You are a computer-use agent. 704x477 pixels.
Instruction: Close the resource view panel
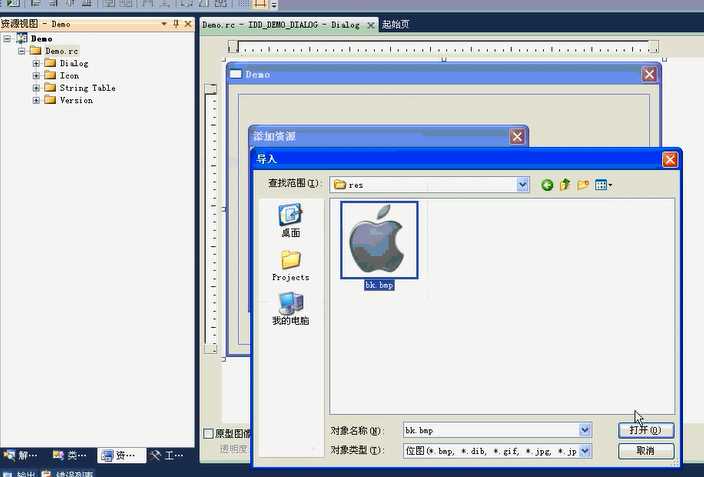188,24
